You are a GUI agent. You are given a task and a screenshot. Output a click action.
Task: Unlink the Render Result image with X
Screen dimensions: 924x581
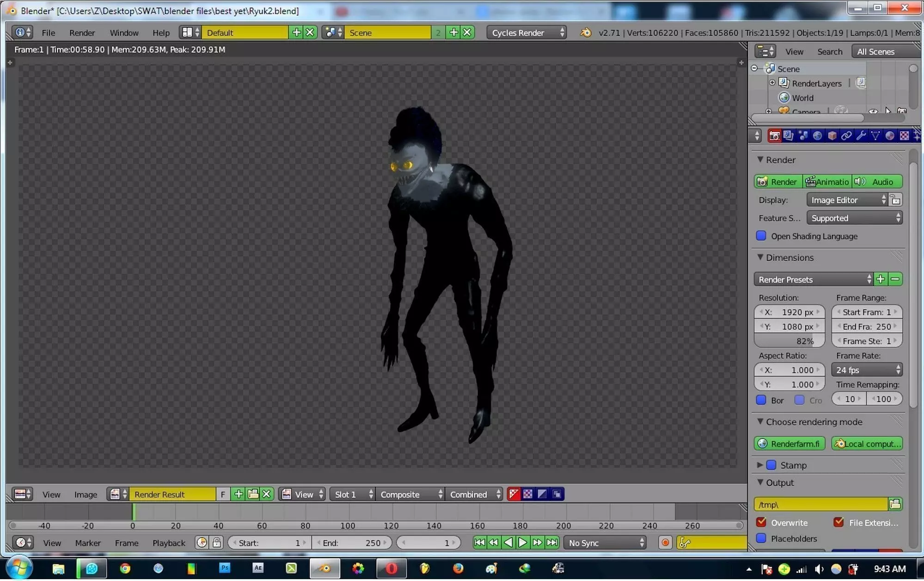point(267,495)
